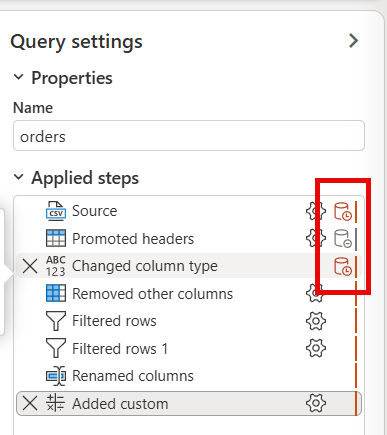Select 'Changed column type' step label
Screen dimensions: 387x435
(145, 266)
